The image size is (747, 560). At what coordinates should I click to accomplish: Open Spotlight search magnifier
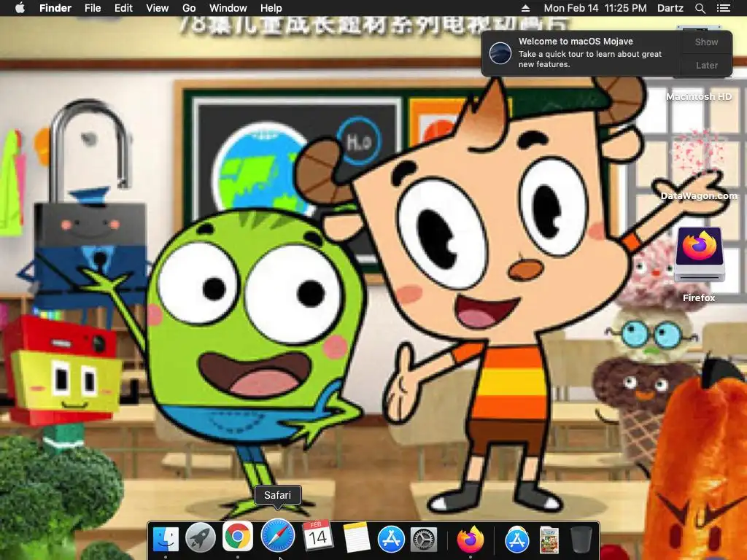[x=700, y=8]
